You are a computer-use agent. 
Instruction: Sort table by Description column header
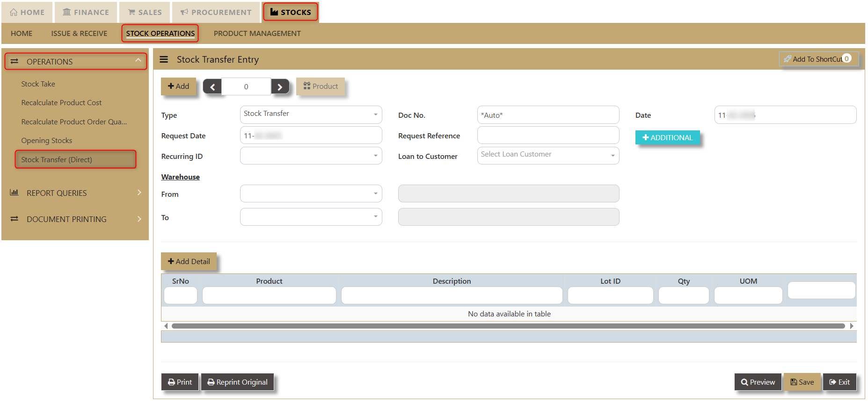(x=452, y=281)
